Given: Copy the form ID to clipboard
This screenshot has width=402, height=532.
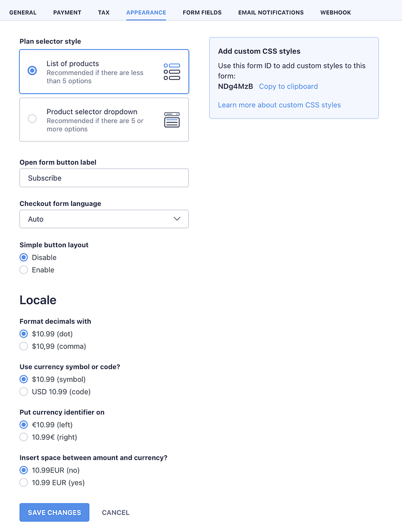Looking at the screenshot, I should click(x=288, y=86).
